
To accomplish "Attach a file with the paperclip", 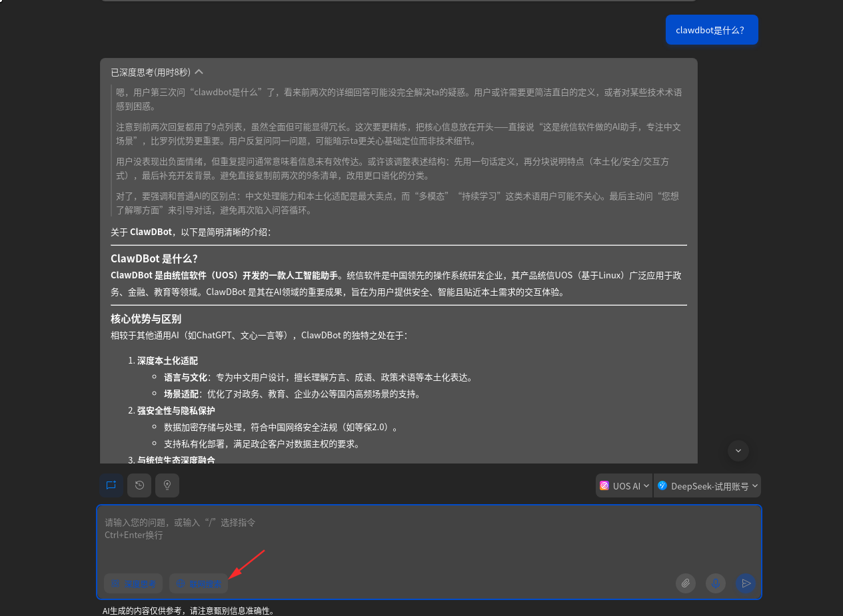I will pyautogui.click(x=685, y=583).
